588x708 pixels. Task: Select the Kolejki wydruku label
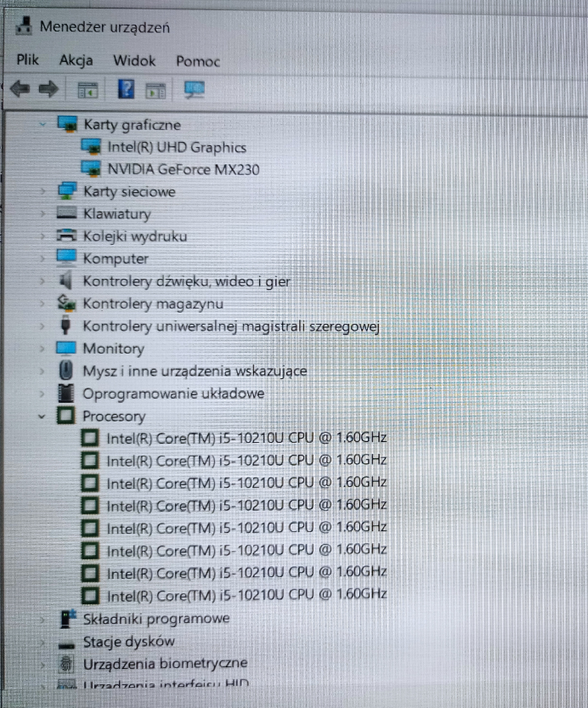coord(134,236)
